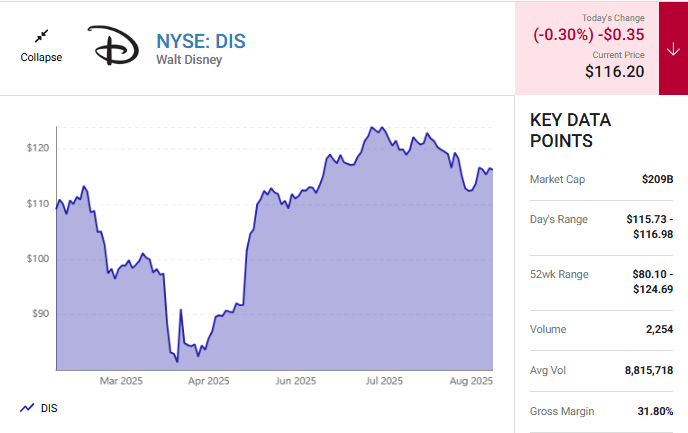Screen dimensions: 688x433
Task: Click the Jul 2025 axis label
Action: pyautogui.click(x=384, y=381)
